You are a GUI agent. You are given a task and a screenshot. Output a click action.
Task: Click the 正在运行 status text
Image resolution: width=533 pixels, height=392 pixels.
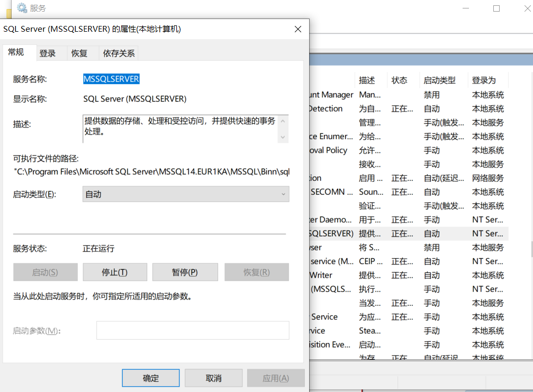coord(98,249)
